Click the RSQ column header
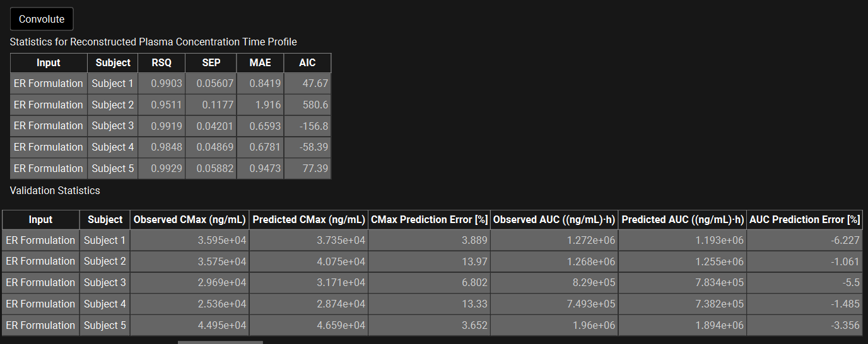Screen dimensions: 868x344 click(x=161, y=62)
